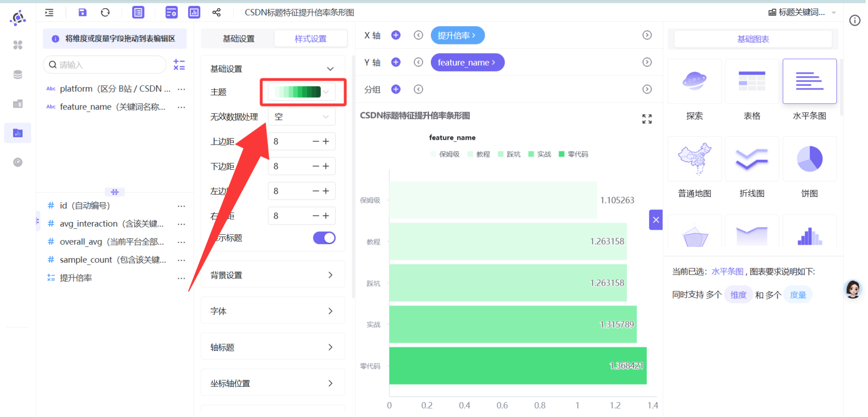Open more options for the platform field
Viewport: 868px width, 417px height.
[181, 89]
